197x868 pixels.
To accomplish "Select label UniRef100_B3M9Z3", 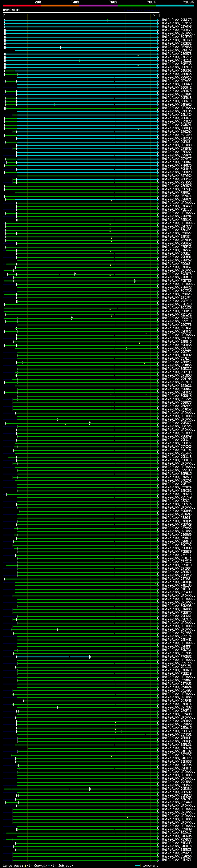I will 177,796.
